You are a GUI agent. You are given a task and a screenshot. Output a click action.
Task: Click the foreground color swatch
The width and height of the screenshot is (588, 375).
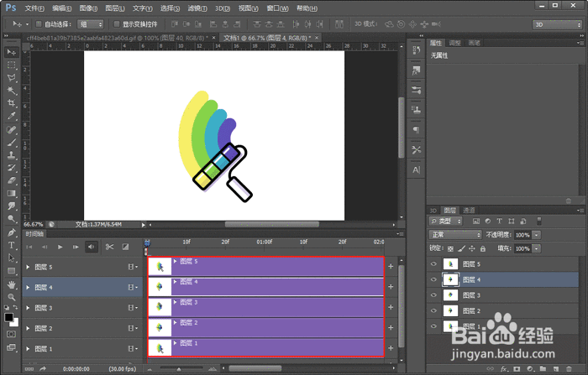coord(9,317)
